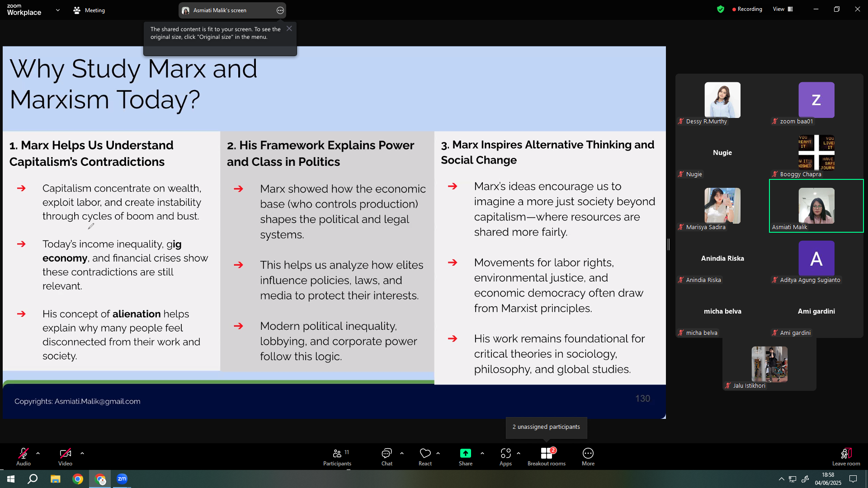Open the Chat panel
868x488 pixels.
[x=387, y=456]
